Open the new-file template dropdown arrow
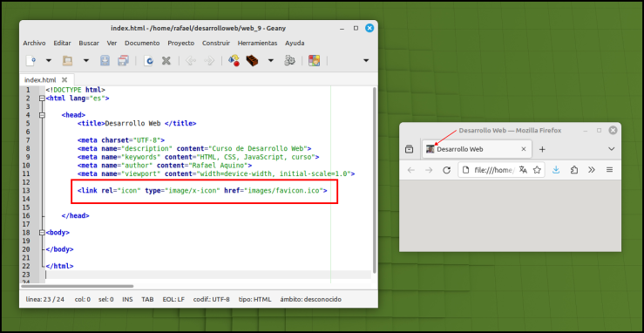The height and width of the screenshot is (333, 644). (x=49, y=61)
